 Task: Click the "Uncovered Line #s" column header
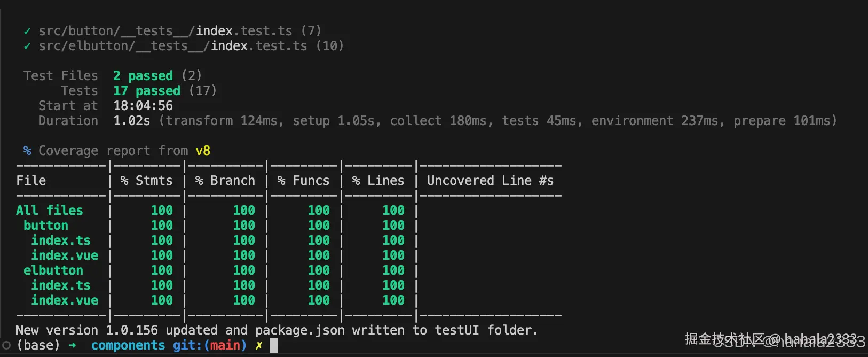coord(490,181)
